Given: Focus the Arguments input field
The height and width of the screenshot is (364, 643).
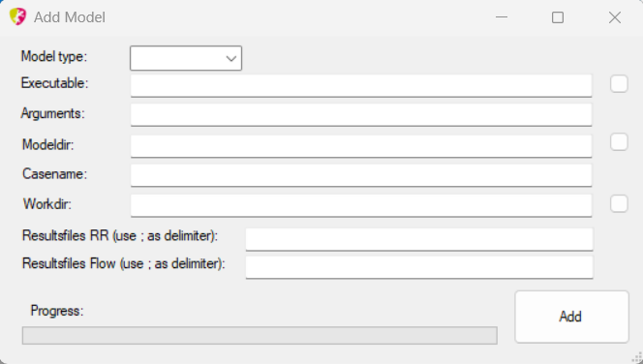Looking at the screenshot, I should 361,115.
